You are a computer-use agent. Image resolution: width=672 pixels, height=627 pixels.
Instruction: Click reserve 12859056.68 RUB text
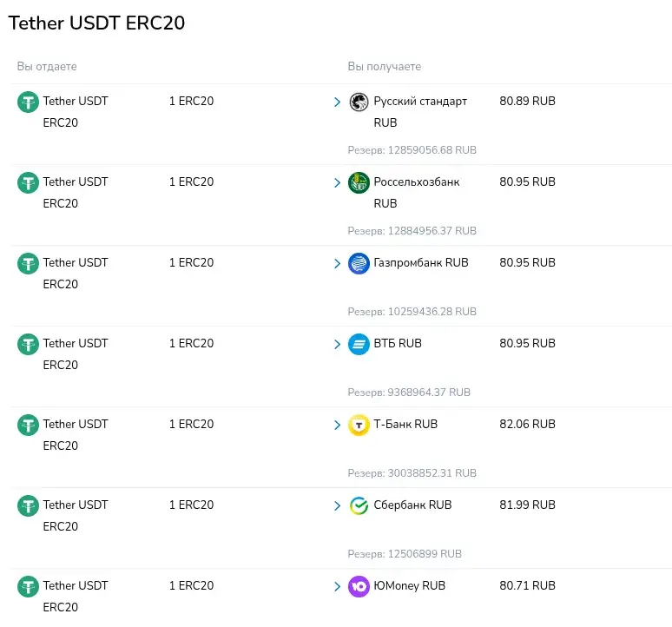[412, 150]
